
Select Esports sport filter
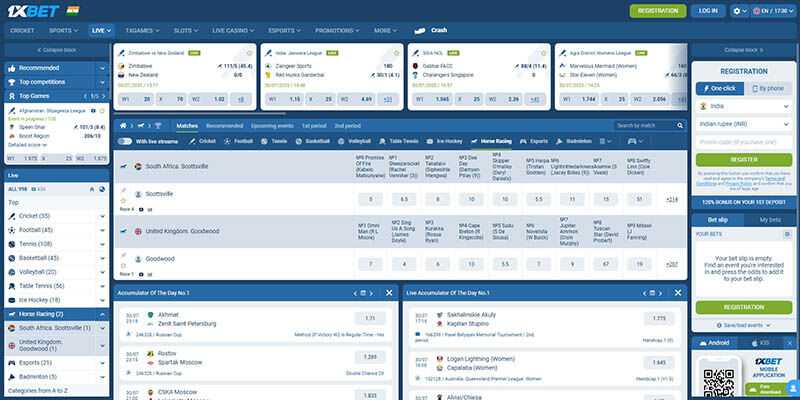pos(534,141)
